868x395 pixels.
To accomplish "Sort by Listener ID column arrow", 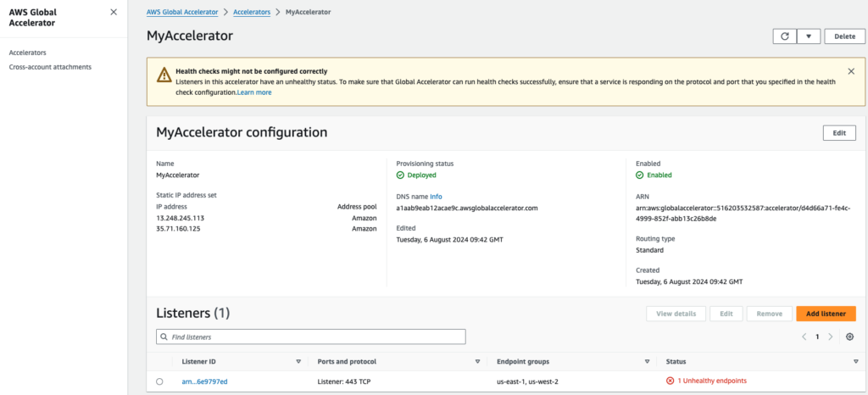I will tap(298, 362).
